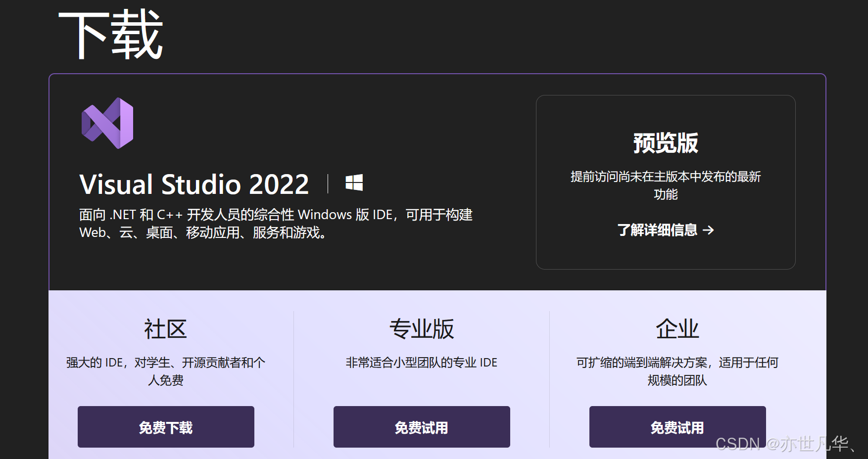Click 免费试用 under 专业版
868x459 pixels.
pos(422,427)
